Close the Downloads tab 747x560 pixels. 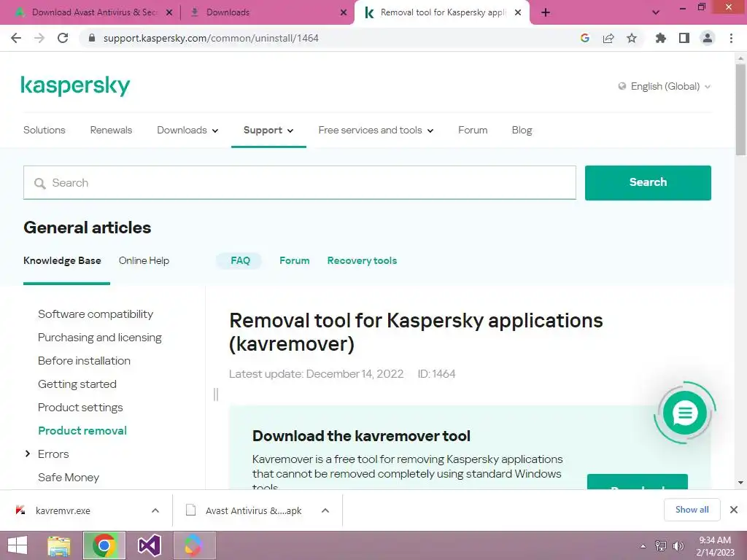(x=344, y=12)
